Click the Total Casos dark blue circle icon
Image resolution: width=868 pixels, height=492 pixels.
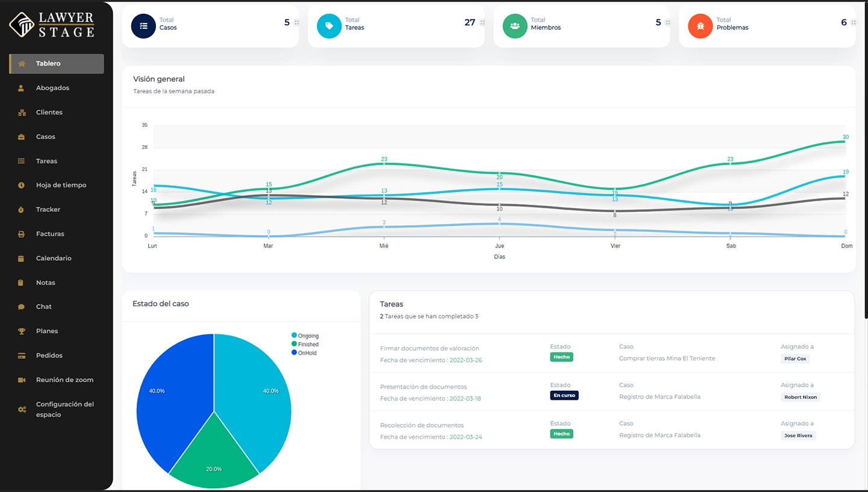click(143, 26)
